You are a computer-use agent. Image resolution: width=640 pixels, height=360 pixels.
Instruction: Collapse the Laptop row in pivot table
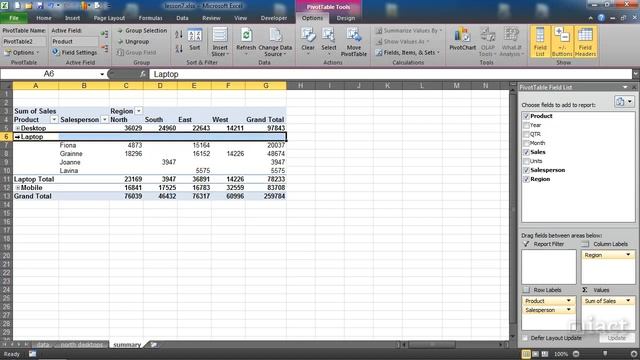click(17, 137)
